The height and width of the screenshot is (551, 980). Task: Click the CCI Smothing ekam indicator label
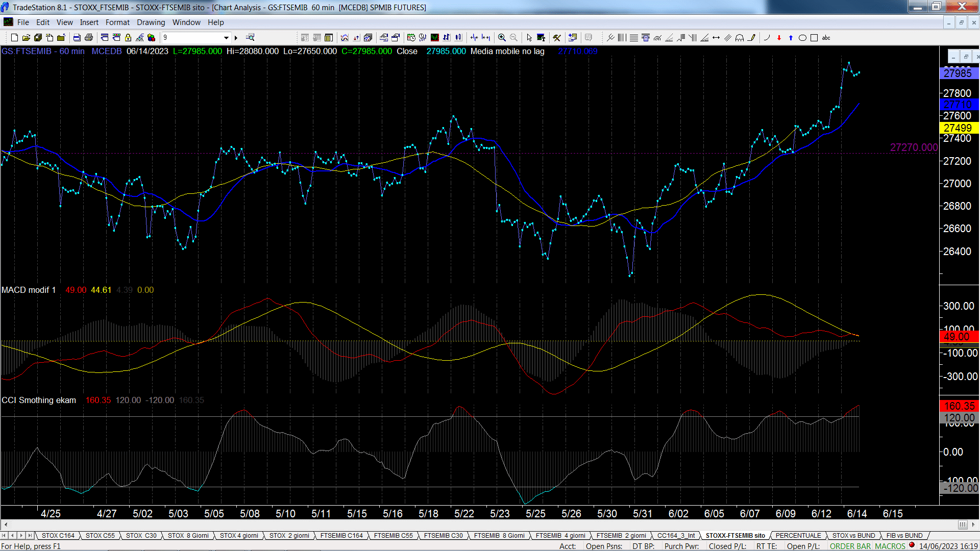39,400
